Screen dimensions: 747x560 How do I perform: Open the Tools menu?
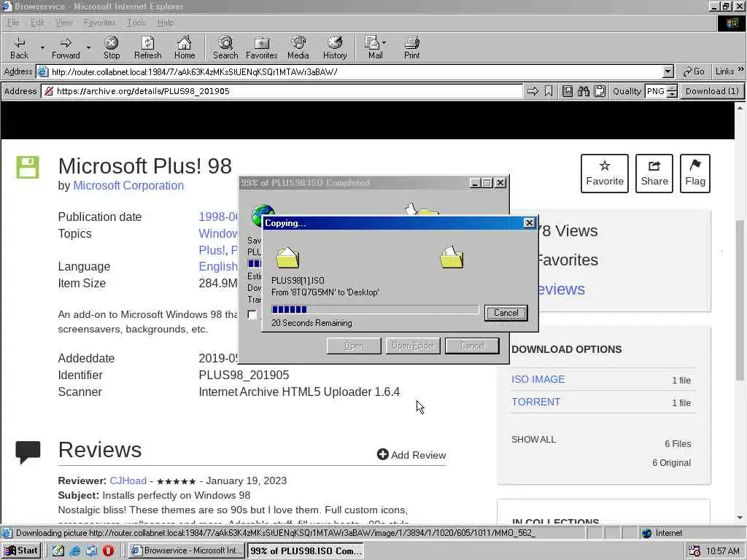(136, 23)
